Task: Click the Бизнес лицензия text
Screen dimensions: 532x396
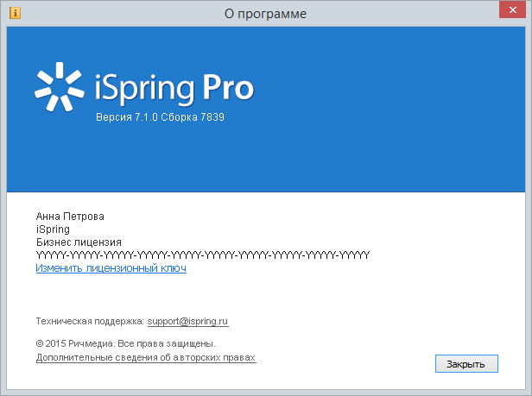Action: 79,242
